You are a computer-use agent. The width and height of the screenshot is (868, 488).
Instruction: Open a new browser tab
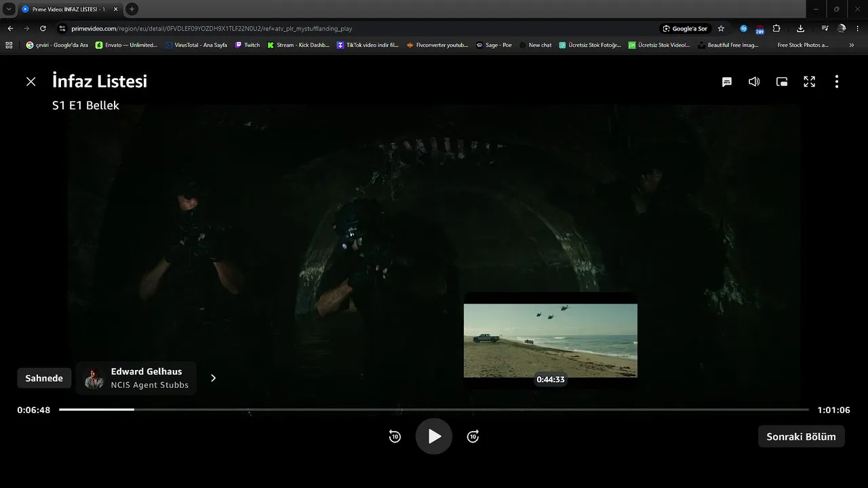tap(132, 9)
